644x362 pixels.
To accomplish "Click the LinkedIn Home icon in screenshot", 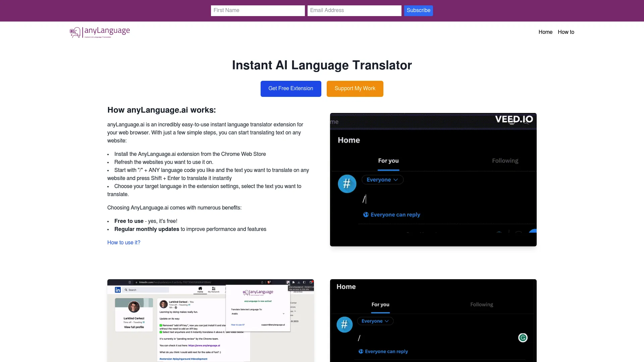I will click(x=200, y=289).
